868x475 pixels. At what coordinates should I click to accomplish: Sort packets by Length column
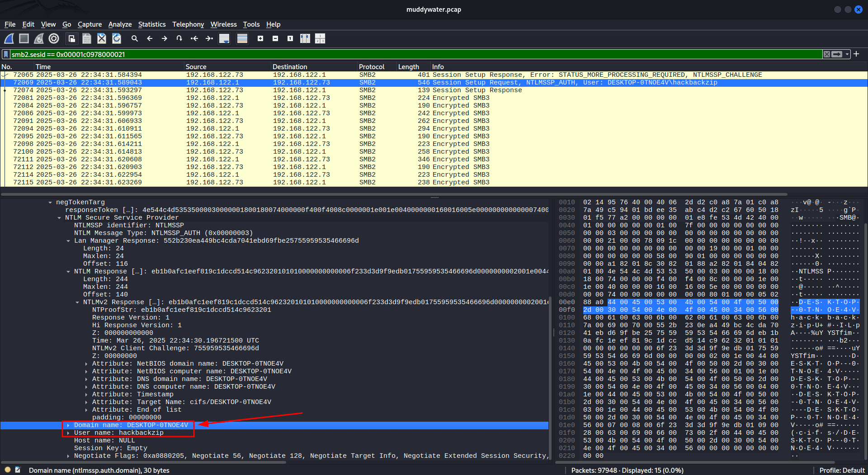414,66
